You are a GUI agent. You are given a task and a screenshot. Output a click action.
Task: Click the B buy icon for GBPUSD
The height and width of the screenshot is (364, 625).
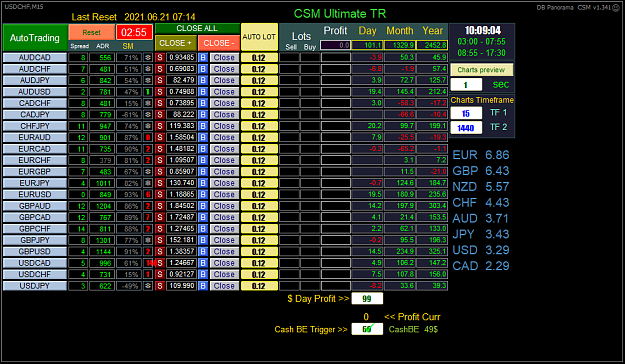203,252
